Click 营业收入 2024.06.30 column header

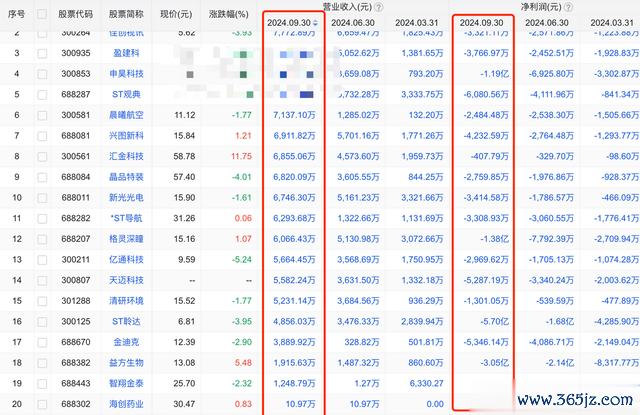tap(353, 23)
